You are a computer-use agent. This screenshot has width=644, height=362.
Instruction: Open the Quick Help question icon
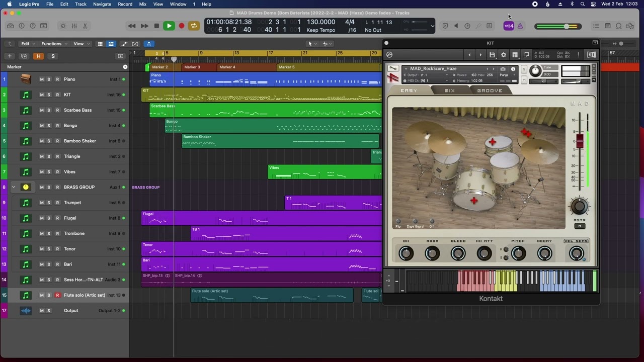coord(33,26)
